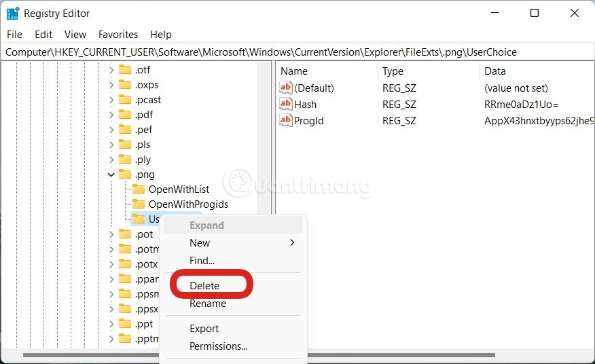Expand the .ppt key chevron

click(x=111, y=324)
